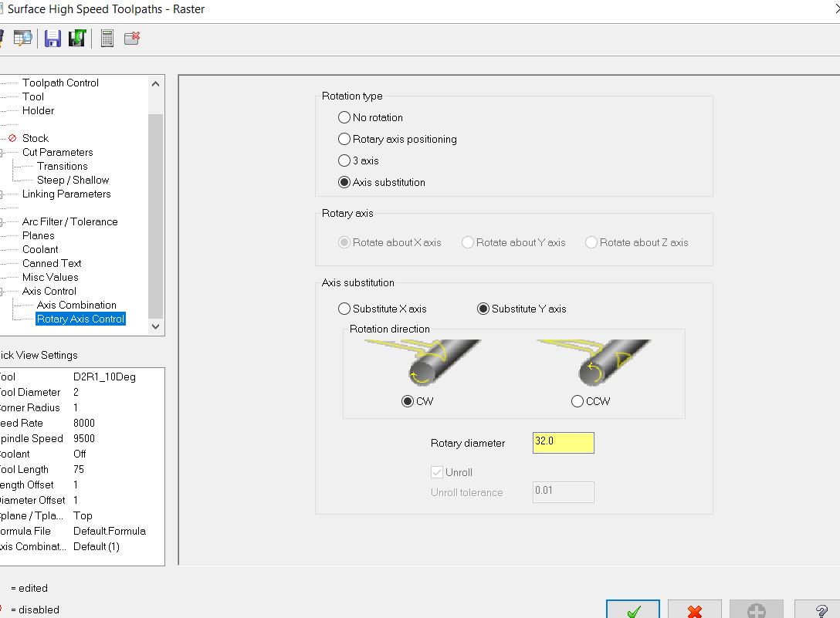Screen dimensions: 840x618
Task: Click the red X cancel icon
Action: click(693, 610)
